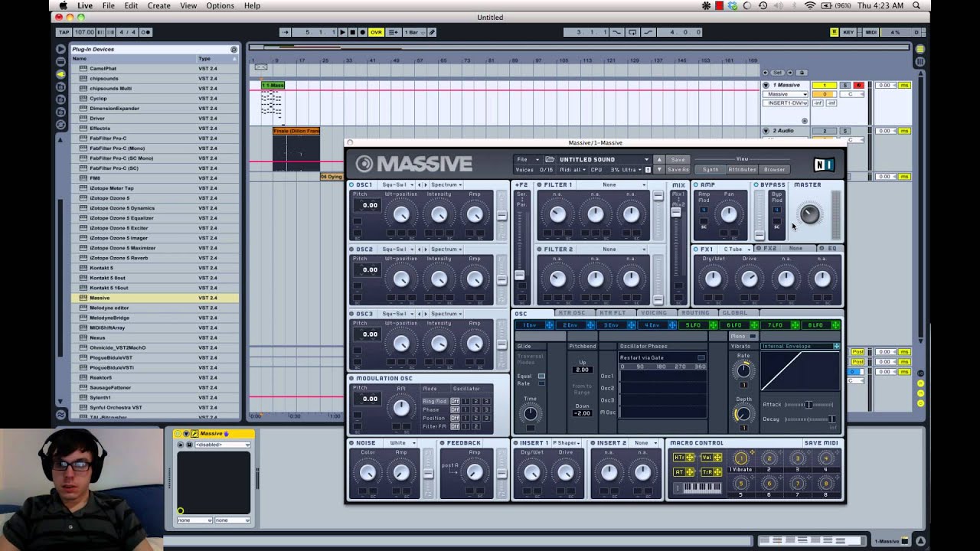
Task: Select Sylenth1 in the plug-in list
Action: [x=155, y=397]
